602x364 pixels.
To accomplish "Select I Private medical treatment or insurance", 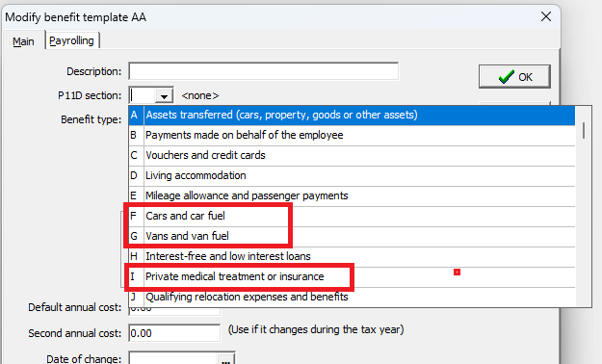I will click(352, 276).
